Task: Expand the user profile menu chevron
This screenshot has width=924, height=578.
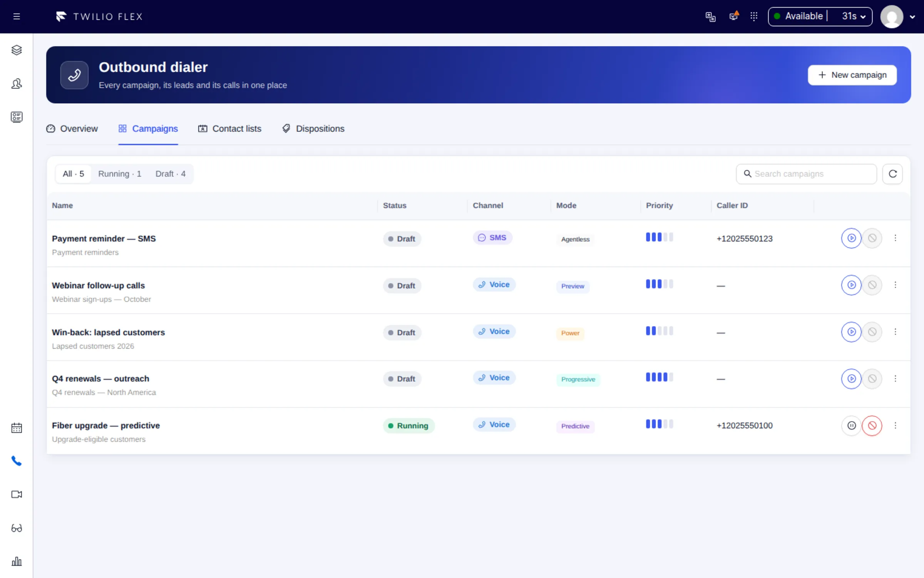Action: coord(912,17)
